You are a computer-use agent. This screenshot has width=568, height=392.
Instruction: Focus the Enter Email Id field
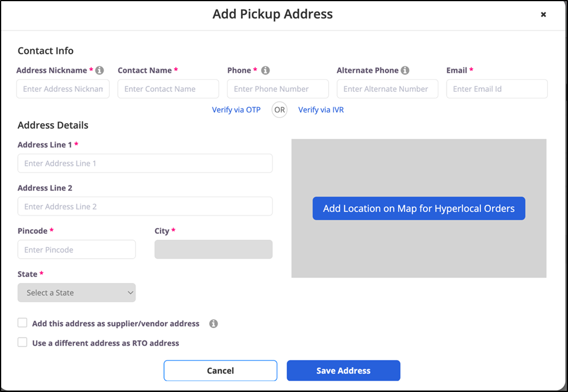496,89
